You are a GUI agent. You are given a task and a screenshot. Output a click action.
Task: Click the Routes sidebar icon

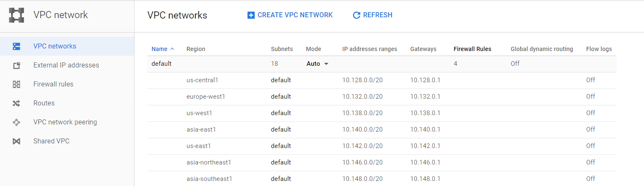[x=16, y=103]
